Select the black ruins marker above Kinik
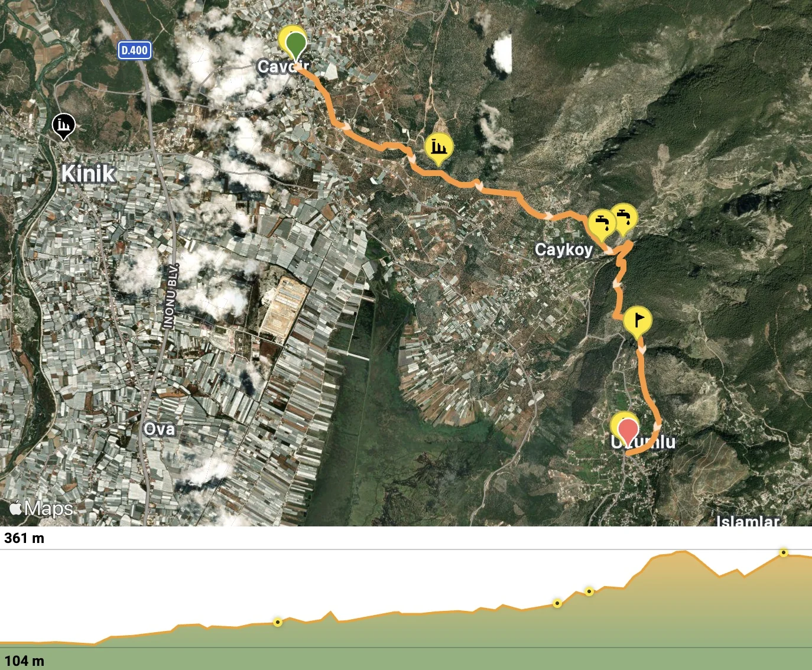This screenshot has width=812, height=670. point(63,125)
